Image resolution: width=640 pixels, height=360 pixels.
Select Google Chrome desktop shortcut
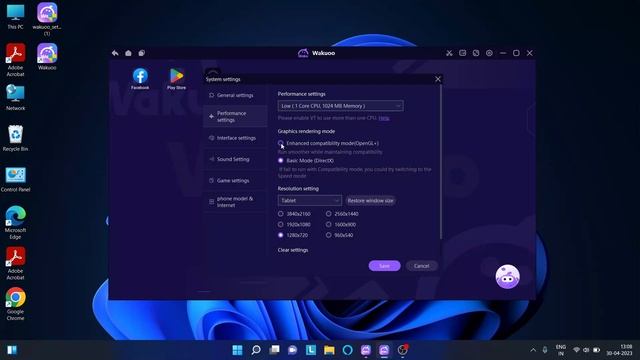coord(16,304)
